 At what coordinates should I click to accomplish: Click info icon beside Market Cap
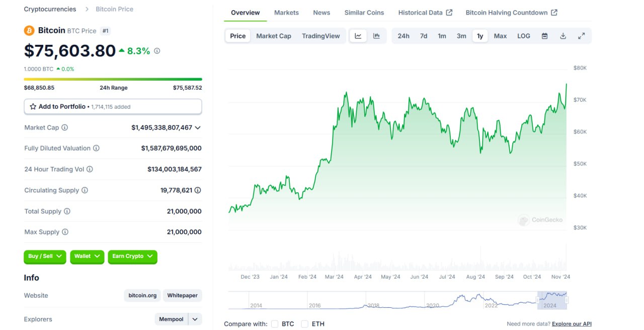click(x=64, y=127)
